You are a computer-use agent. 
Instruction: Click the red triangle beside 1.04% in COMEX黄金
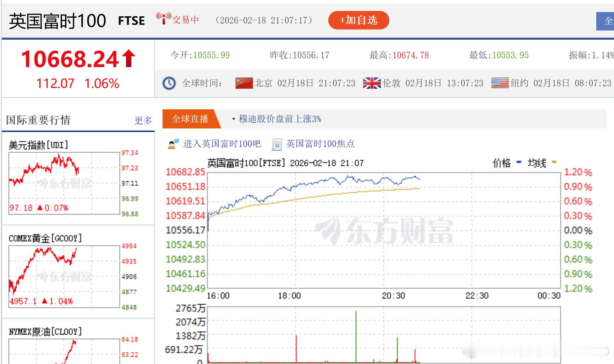pyautogui.click(x=45, y=301)
